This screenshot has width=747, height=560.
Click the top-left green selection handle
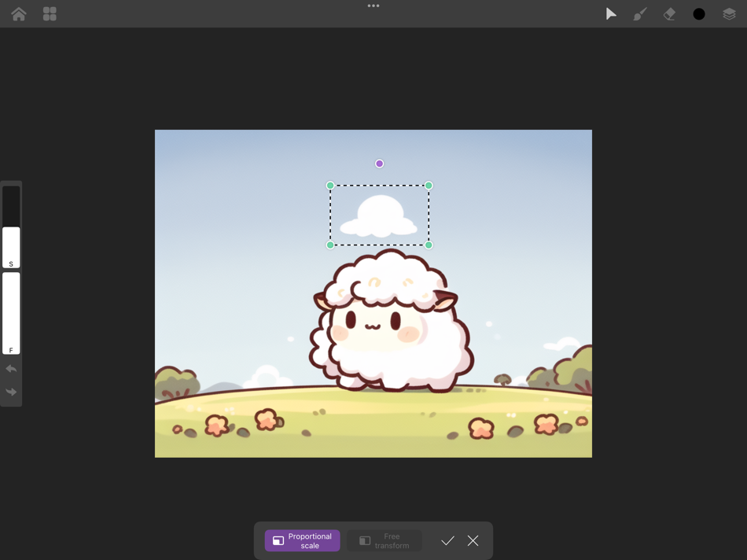(x=329, y=185)
